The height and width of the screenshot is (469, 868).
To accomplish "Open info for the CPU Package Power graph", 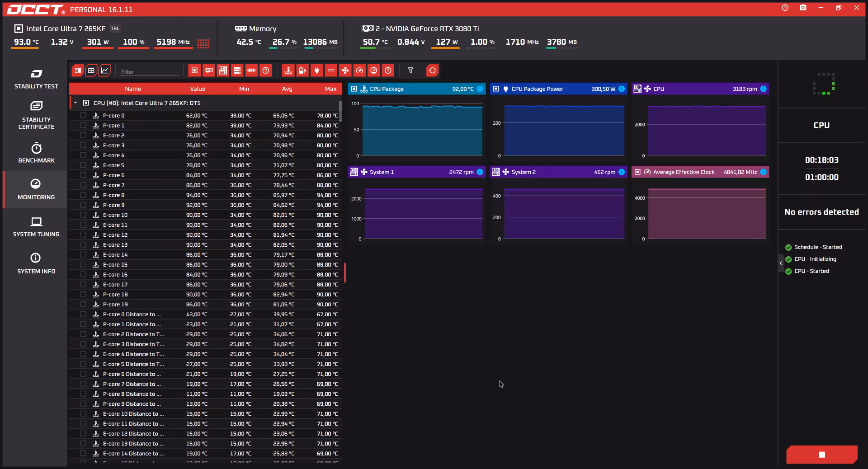I will point(622,89).
